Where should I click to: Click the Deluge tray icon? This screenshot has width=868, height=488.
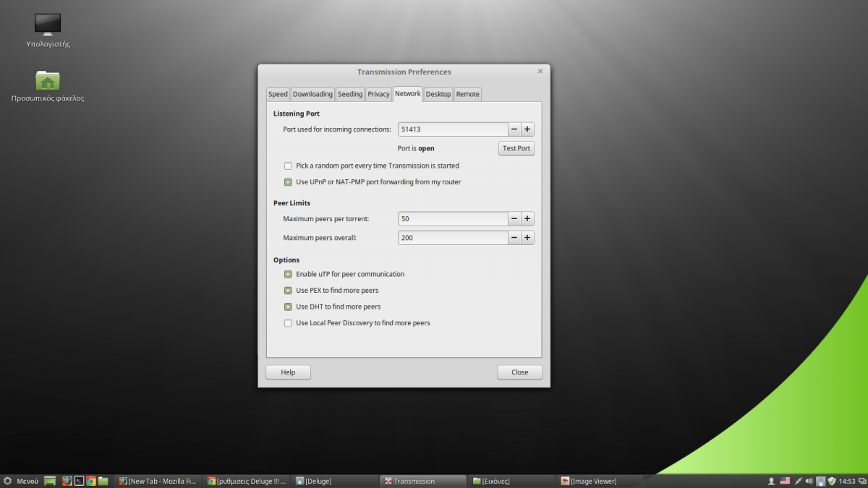pos(821,481)
